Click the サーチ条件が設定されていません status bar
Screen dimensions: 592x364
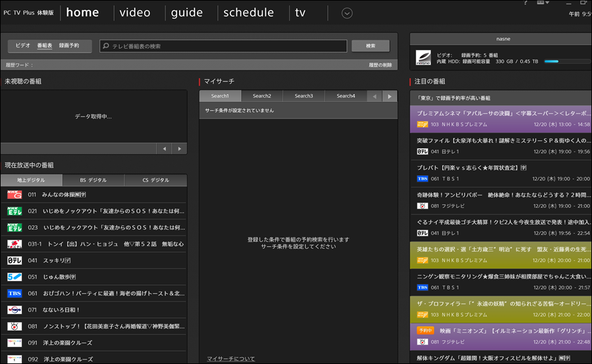click(298, 111)
